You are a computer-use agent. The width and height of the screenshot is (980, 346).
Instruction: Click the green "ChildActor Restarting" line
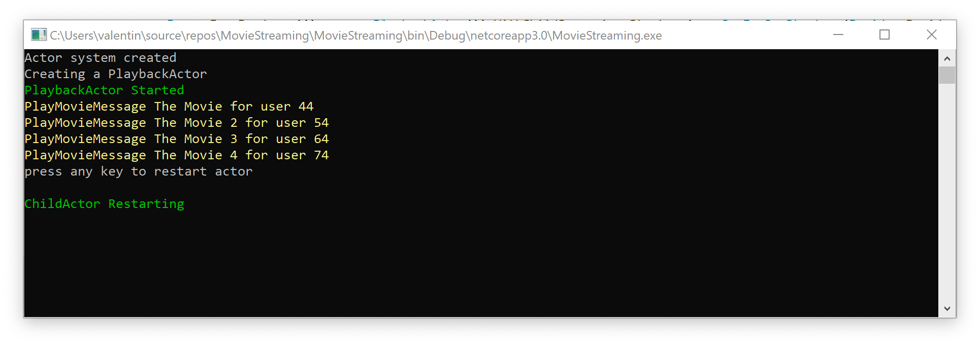104,204
